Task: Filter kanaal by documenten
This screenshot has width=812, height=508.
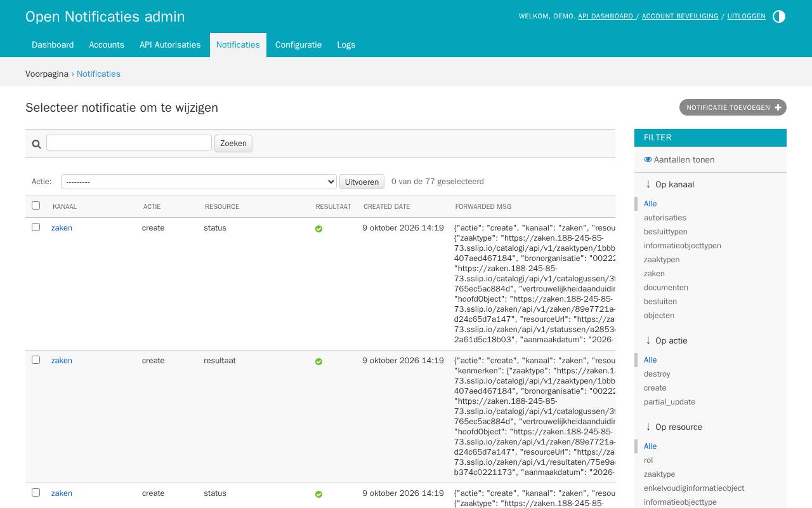Action: click(666, 288)
